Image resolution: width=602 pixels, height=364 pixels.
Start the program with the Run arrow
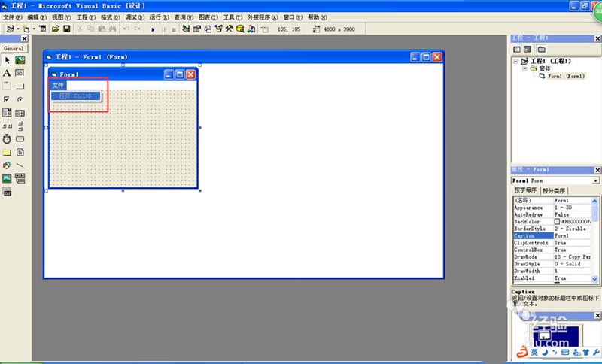pos(153,29)
